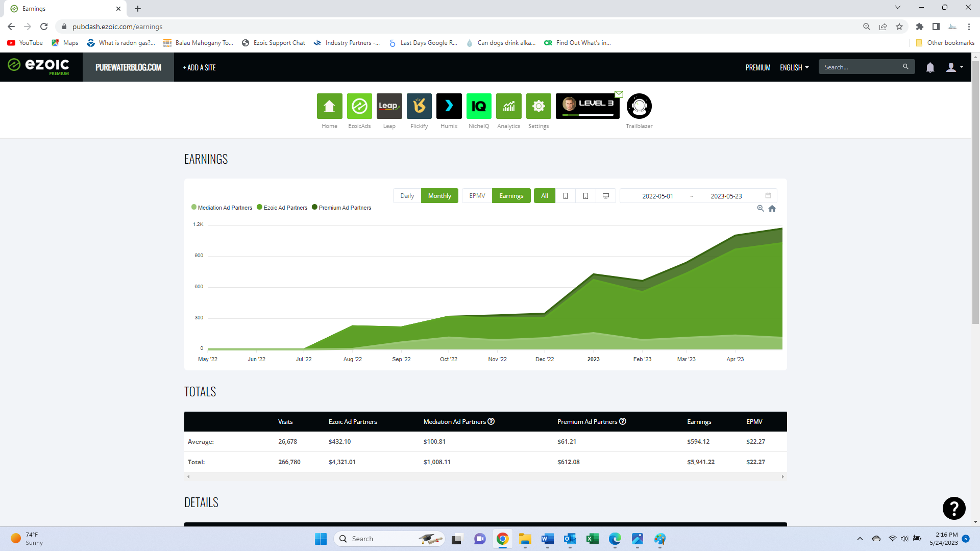Open the EzoicAds app icon
Screen dimensions: 980x555
359,106
